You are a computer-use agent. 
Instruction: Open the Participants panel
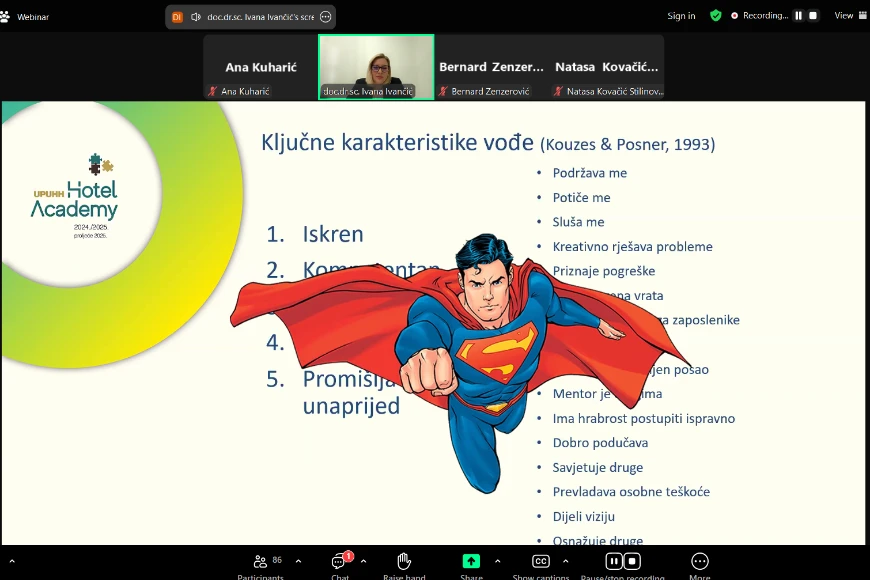click(x=260, y=562)
